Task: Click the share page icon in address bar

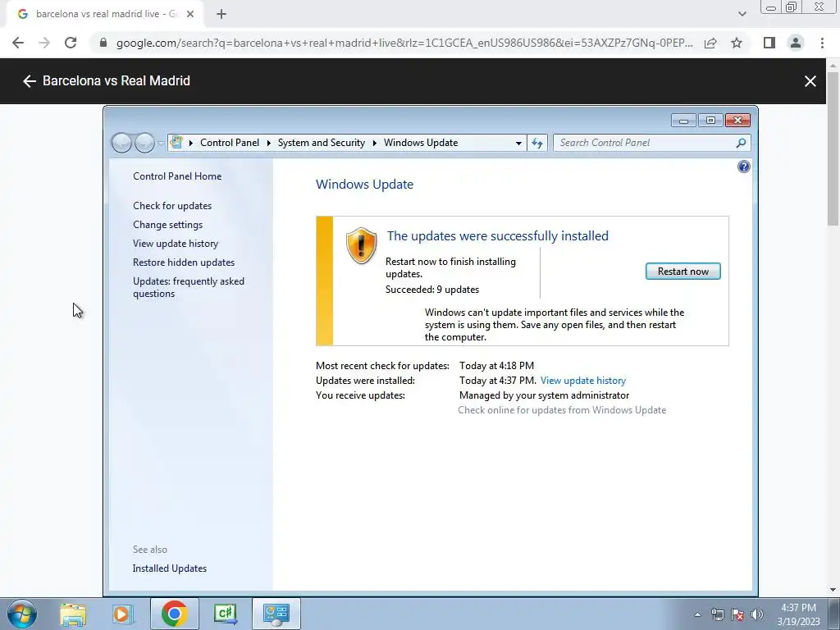Action: point(710,43)
